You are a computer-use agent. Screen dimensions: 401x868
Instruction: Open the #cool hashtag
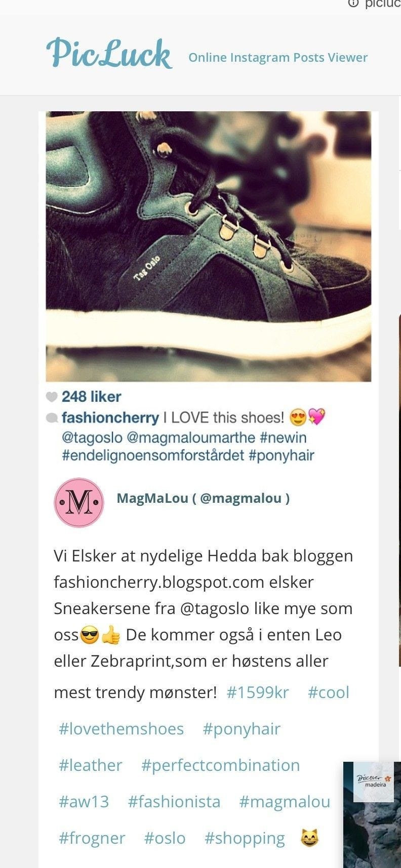pyautogui.click(x=329, y=692)
